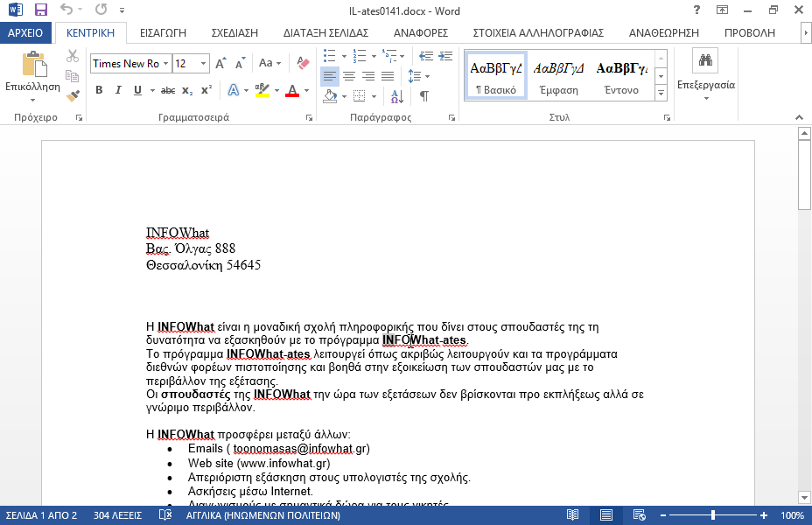Open the Change Case Aa dropdown
This screenshot has width=812, height=525.
coord(269,63)
